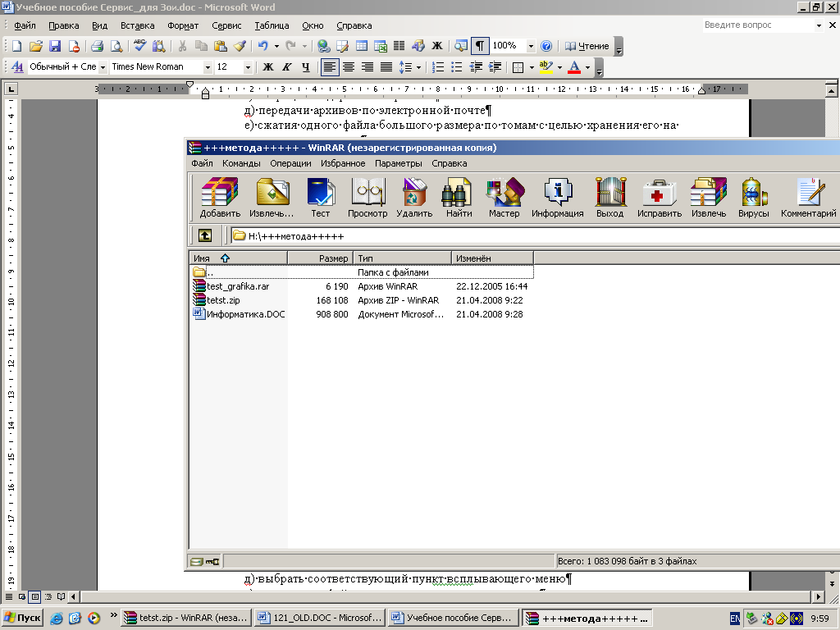Viewport: 840px width, 630px height.
Task: Set right text alignment in Word
Action: 367,67
